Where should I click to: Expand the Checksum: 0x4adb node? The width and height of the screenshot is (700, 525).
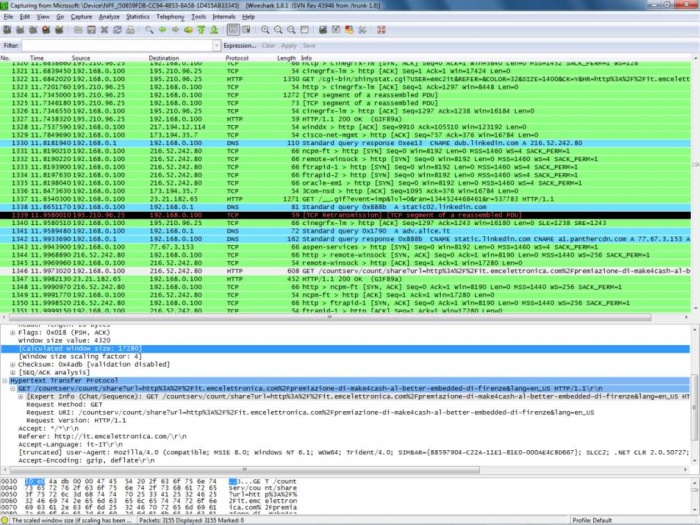coord(12,365)
